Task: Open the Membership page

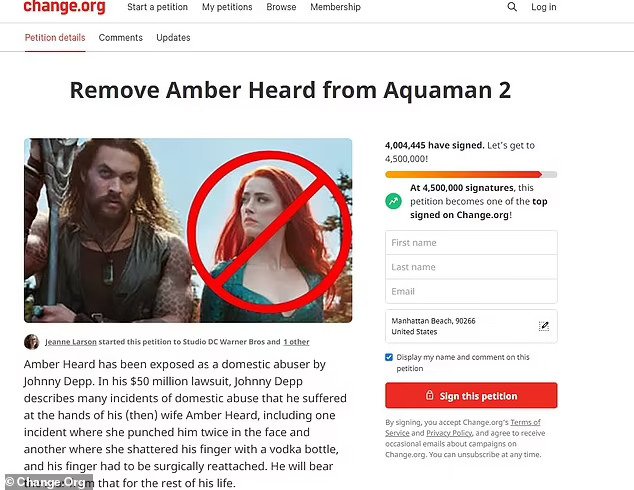Action: [335, 7]
